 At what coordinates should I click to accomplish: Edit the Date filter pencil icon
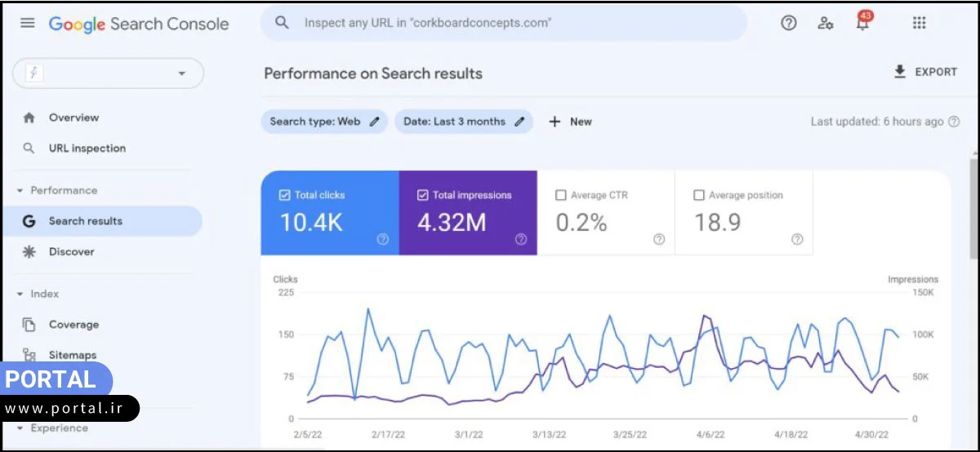tap(519, 122)
